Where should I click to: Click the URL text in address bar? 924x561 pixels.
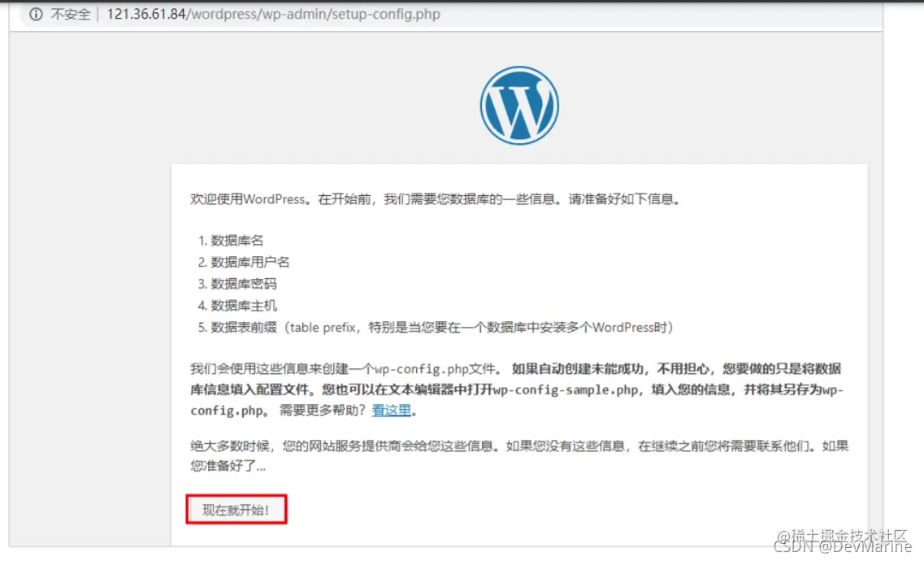pyautogui.click(x=273, y=14)
